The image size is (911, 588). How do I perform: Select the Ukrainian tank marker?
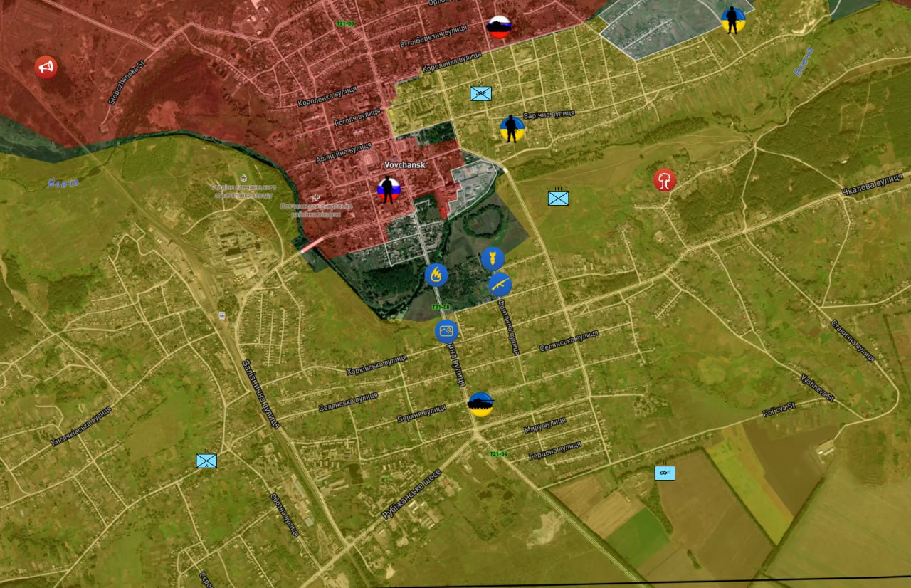tap(481, 404)
